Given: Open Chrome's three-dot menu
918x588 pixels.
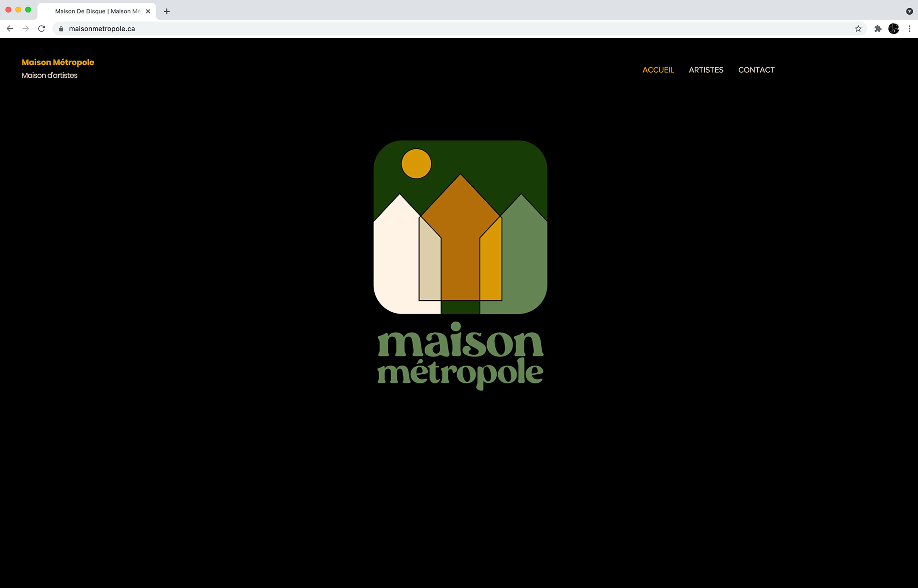Looking at the screenshot, I should tap(909, 29).
